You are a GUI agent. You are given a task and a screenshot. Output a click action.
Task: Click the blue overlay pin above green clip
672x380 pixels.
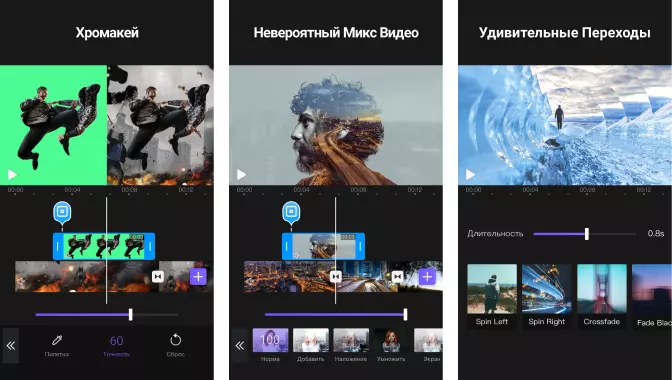(x=62, y=213)
